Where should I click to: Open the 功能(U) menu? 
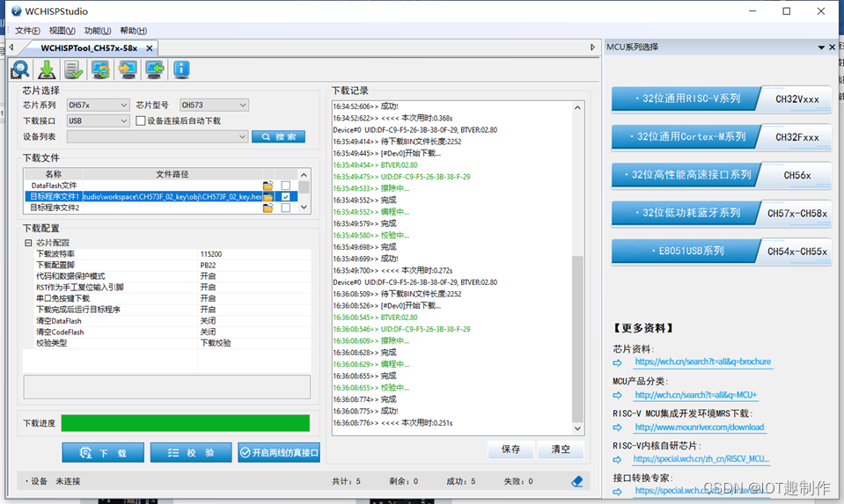tap(98, 31)
